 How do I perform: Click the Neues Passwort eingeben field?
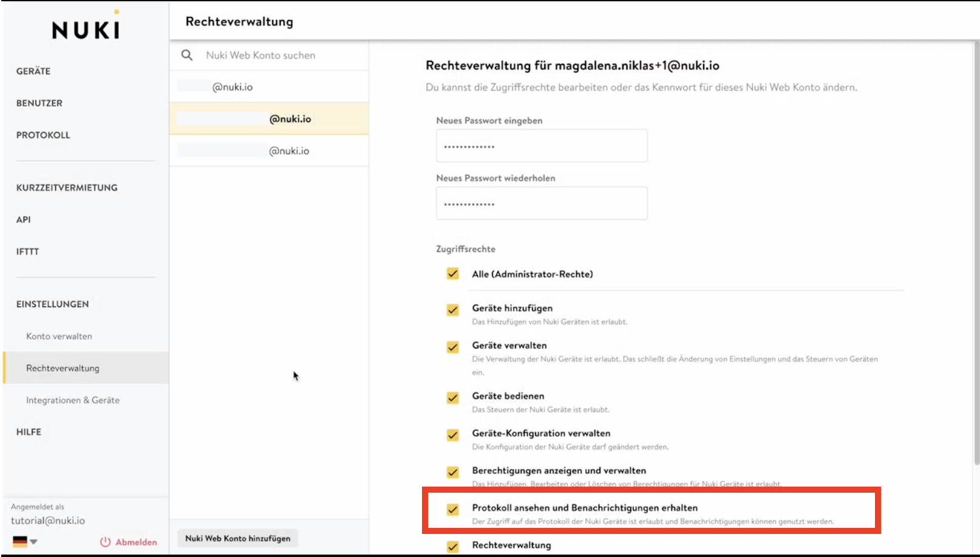[541, 146]
